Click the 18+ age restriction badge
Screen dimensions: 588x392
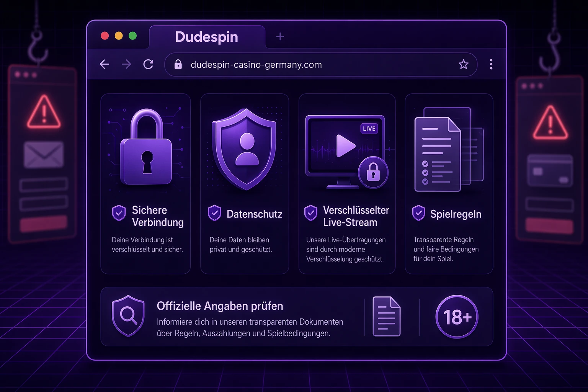[457, 317]
